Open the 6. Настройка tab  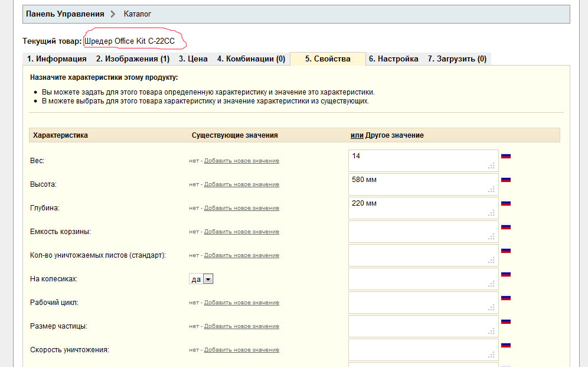pos(393,59)
